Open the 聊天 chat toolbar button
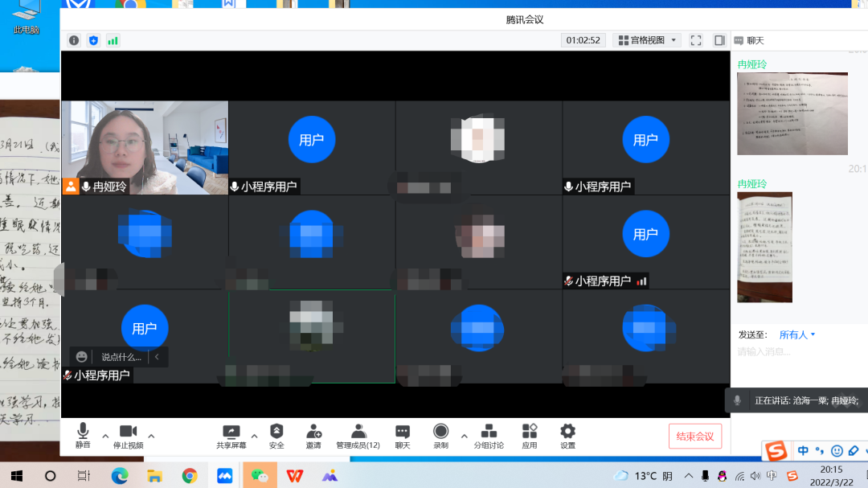 point(403,436)
